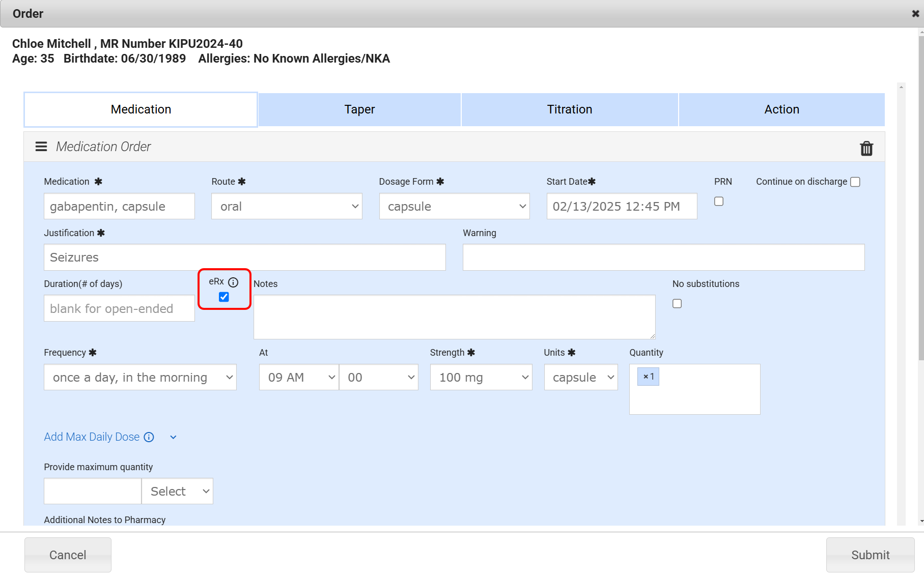924x575 pixels.
Task: Open the Dosage Form dropdown
Action: coord(454,206)
